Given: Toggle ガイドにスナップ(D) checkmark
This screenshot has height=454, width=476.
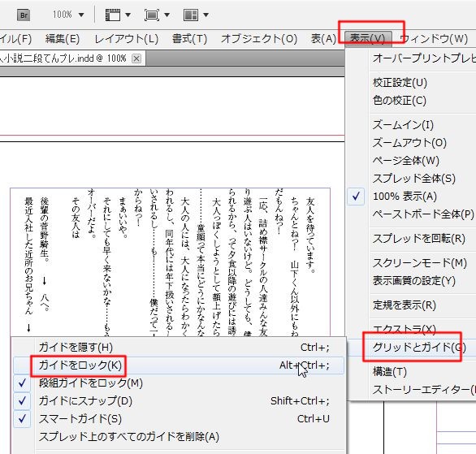Looking at the screenshot, I should pyautogui.click(x=179, y=401).
